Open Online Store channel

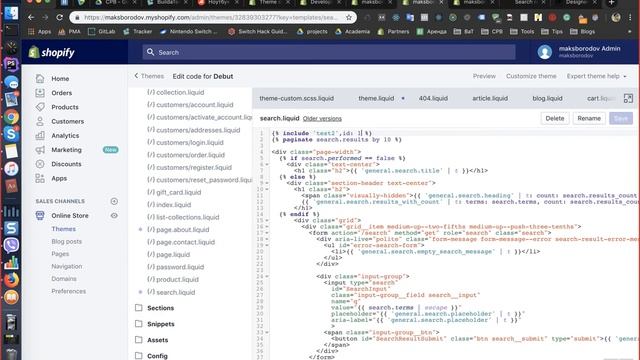pyautogui.click(x=70, y=216)
